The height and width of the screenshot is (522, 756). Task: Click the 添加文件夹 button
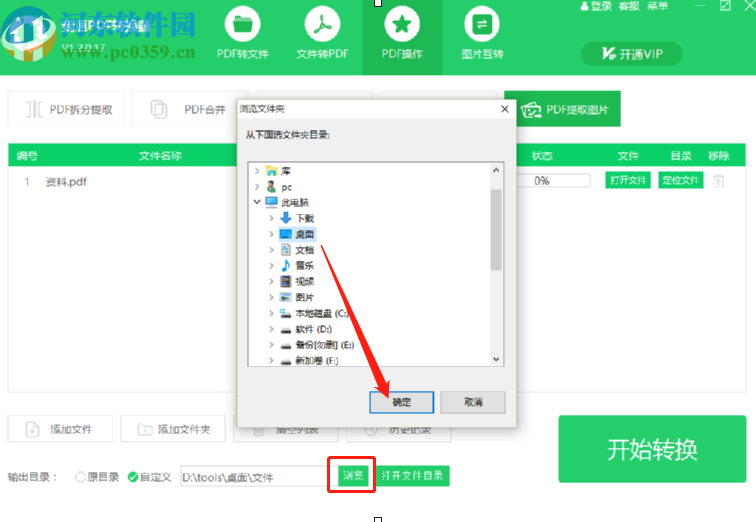173,429
